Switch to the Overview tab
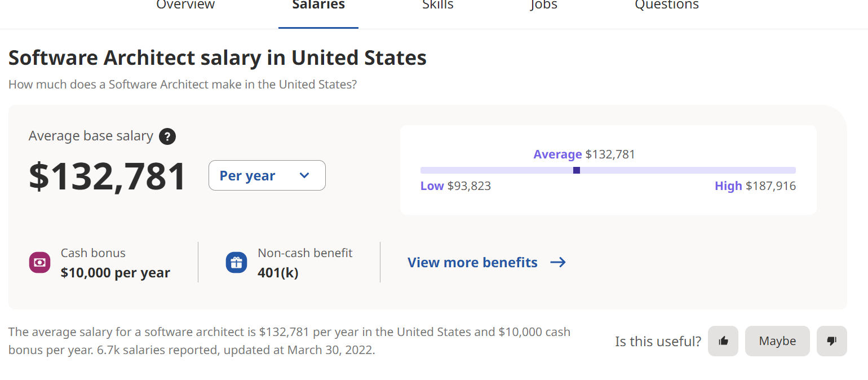This screenshot has height=380, width=868. (x=185, y=6)
